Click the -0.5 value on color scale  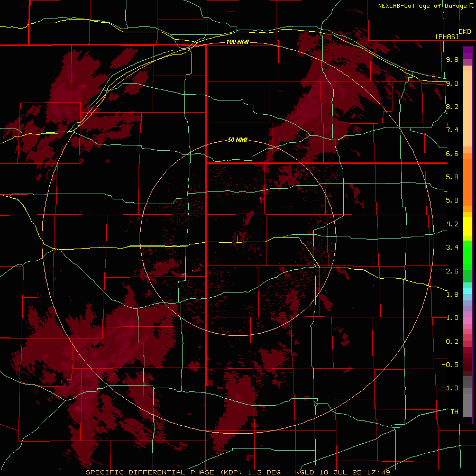coord(450,365)
